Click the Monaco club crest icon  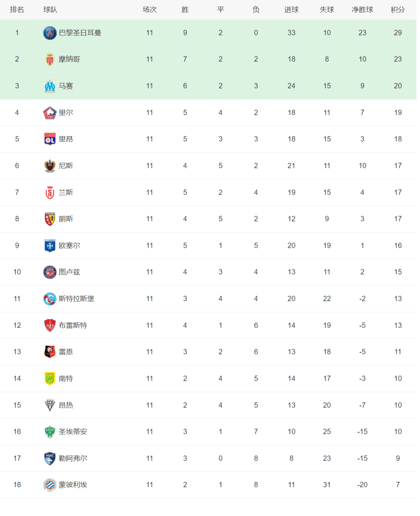tap(50, 60)
